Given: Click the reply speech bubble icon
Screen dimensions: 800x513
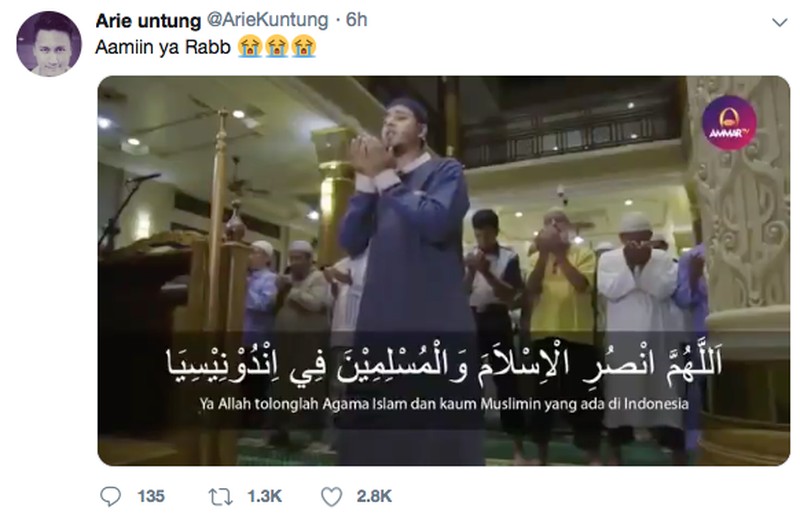Looking at the screenshot, I should click(x=110, y=496).
